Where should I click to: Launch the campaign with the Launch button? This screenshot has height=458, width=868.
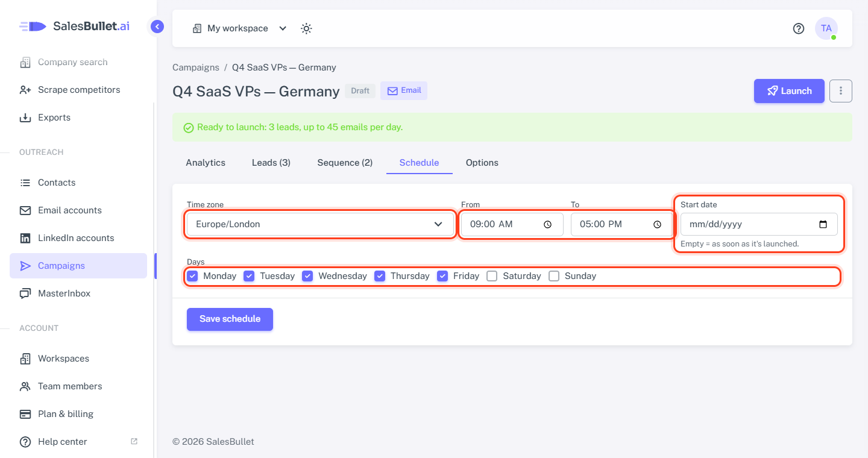point(789,91)
